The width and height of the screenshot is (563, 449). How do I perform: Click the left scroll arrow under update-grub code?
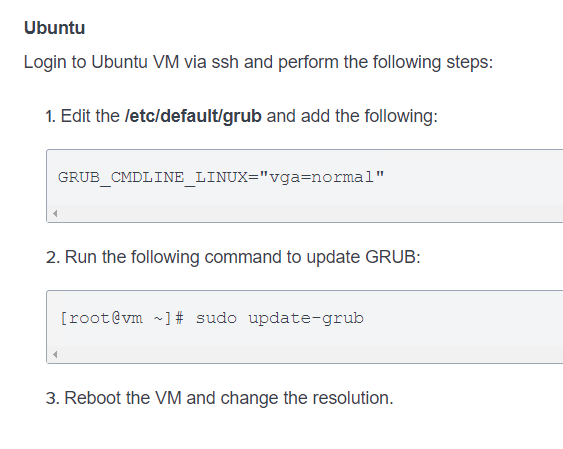coord(55,355)
